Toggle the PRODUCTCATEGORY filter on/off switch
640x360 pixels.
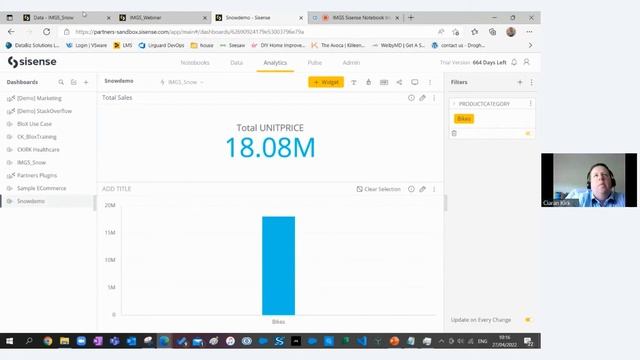pos(528,133)
